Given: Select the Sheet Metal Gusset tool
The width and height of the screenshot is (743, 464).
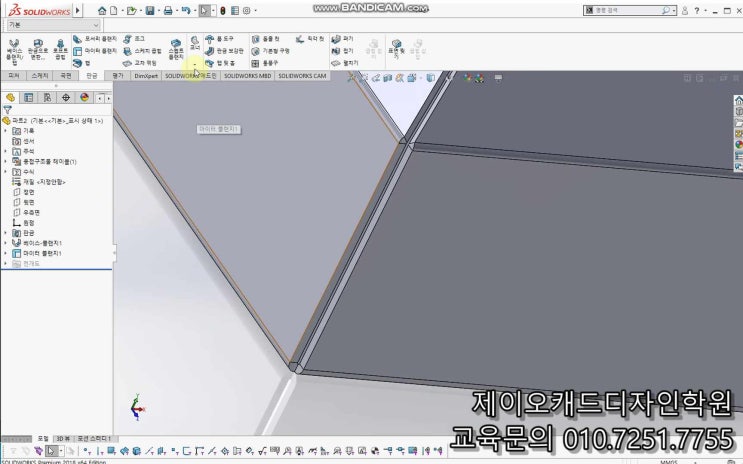Looking at the screenshot, I should pyautogui.click(x=225, y=51).
